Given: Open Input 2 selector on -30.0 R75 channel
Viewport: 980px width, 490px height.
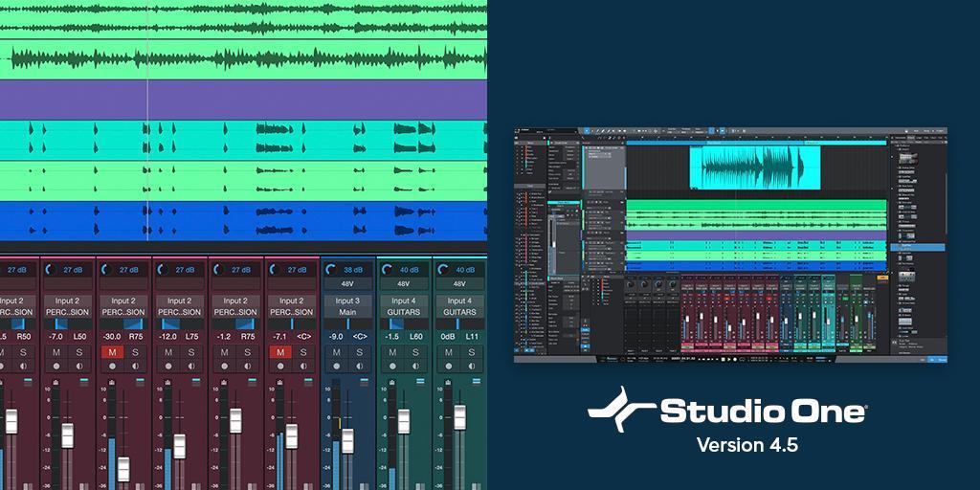Looking at the screenshot, I should (123, 301).
